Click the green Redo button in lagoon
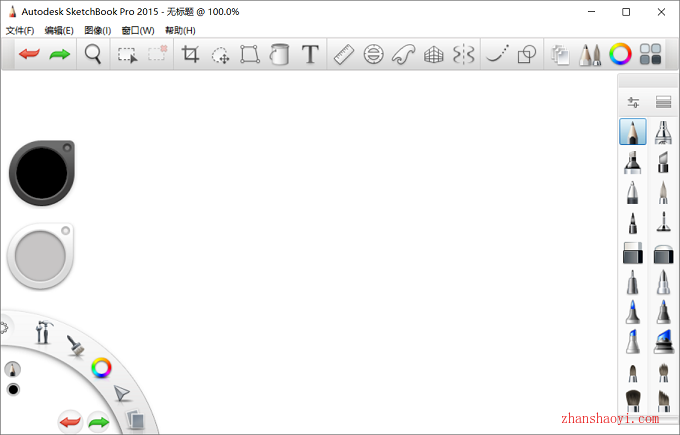Image resolution: width=680 pixels, height=435 pixels. click(98, 422)
